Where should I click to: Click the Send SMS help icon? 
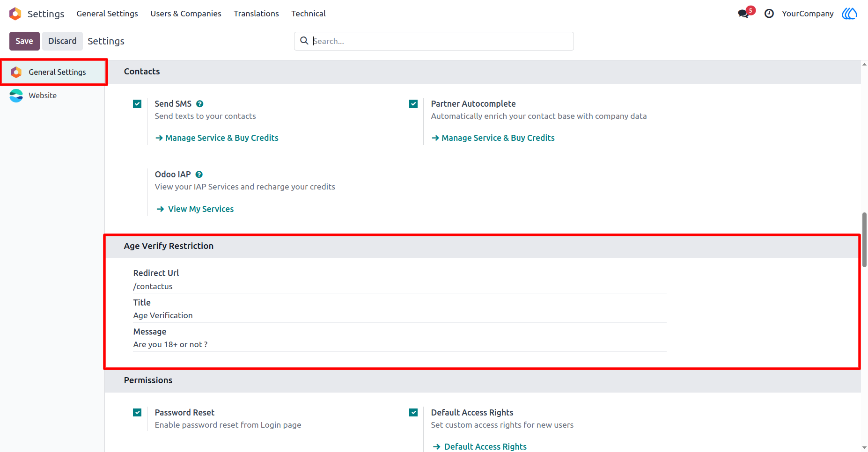pyautogui.click(x=200, y=104)
